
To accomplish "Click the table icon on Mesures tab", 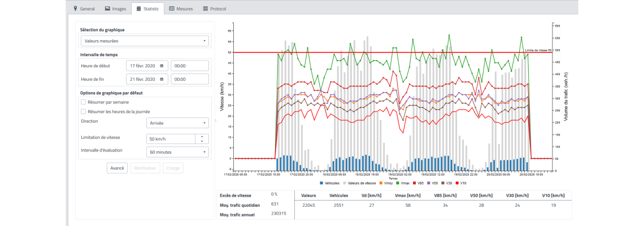I will coord(172,9).
